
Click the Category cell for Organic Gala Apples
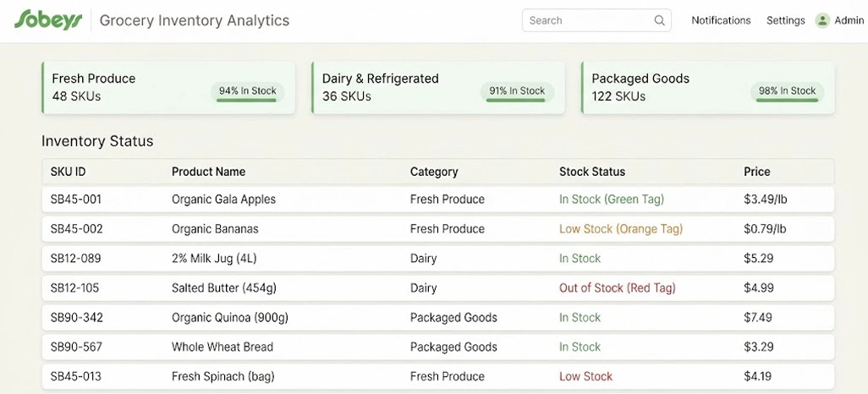pyautogui.click(x=448, y=200)
